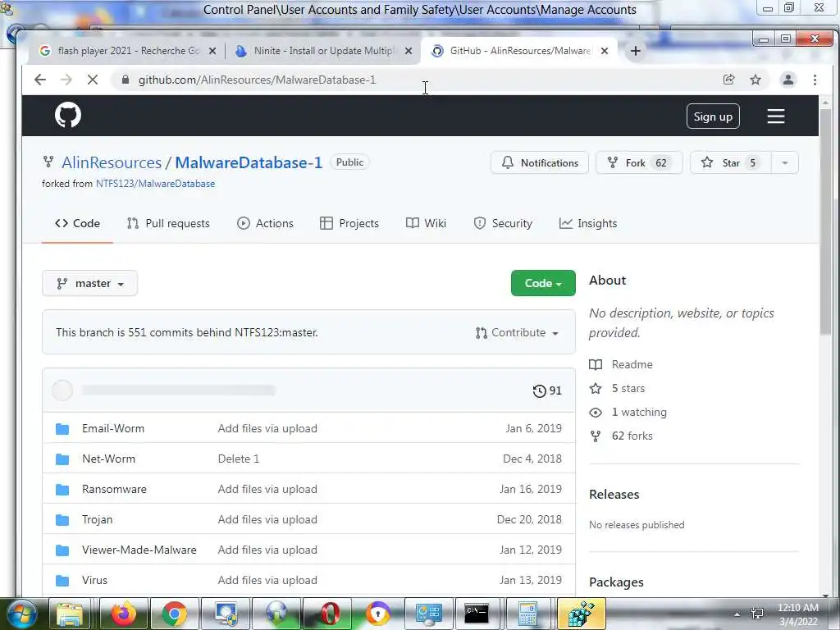Open the Calculator taskbar icon
The image size is (840, 630).
tap(527, 614)
